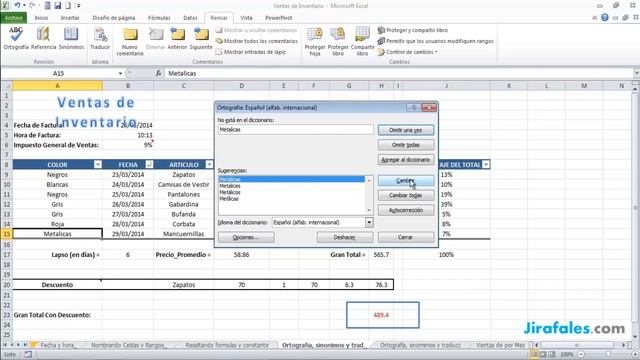Click Mostrar todos los comentarios
The image size is (640, 360).
(x=257, y=41)
